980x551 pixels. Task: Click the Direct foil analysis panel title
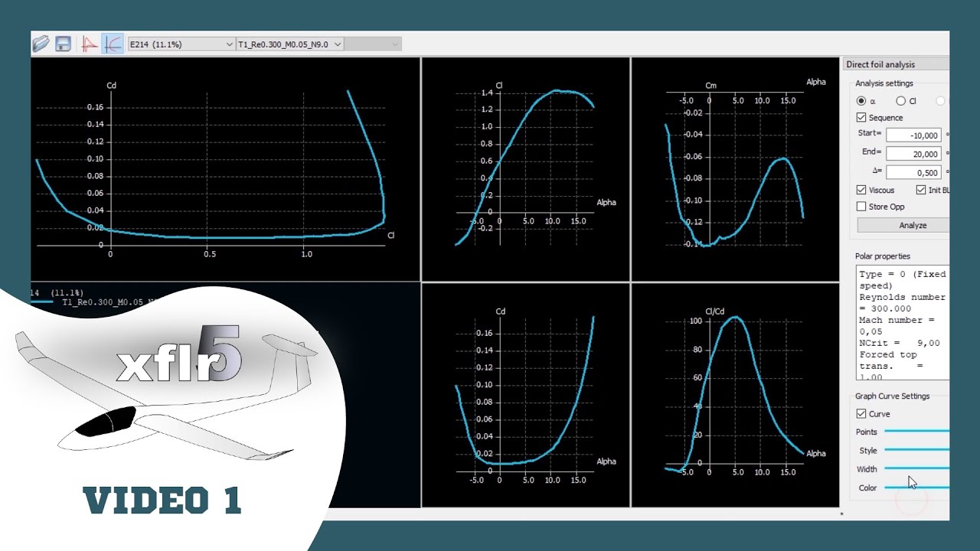point(880,64)
